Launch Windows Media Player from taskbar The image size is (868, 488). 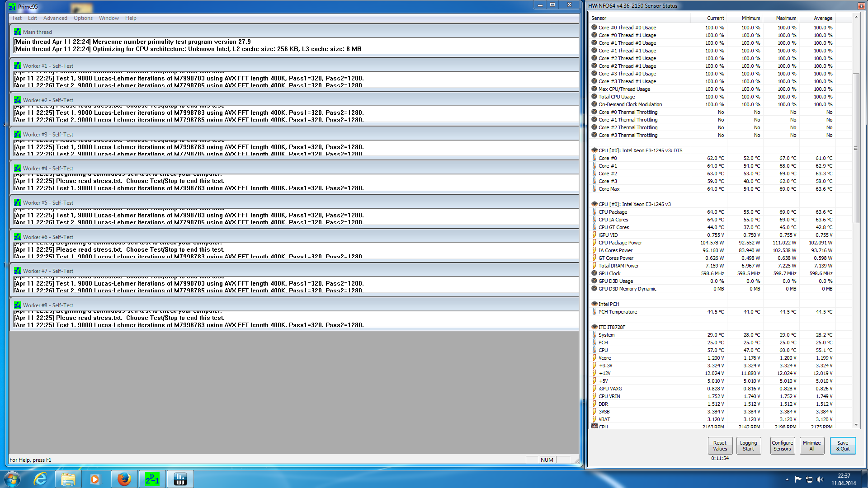(x=95, y=479)
